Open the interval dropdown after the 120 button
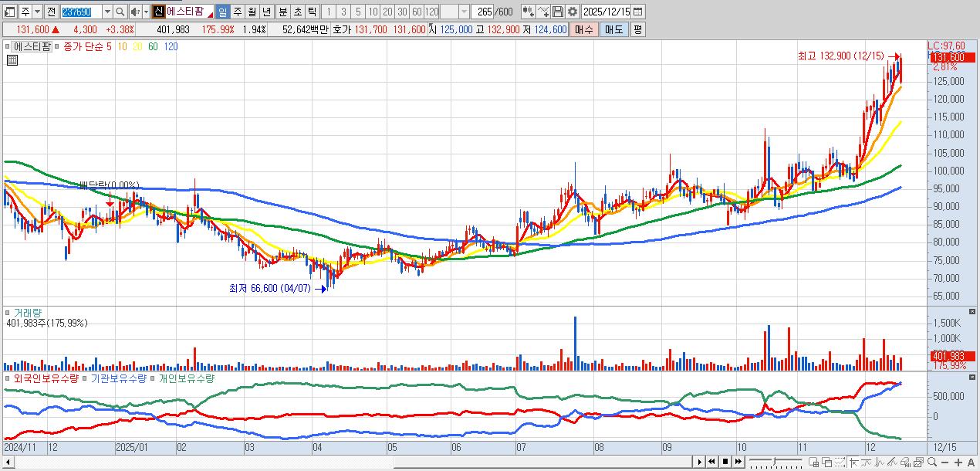 tap(464, 12)
